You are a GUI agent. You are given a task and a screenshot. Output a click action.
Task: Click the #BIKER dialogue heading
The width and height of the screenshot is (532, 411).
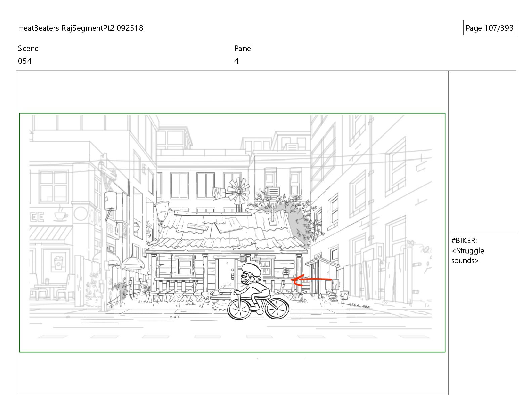click(x=464, y=240)
